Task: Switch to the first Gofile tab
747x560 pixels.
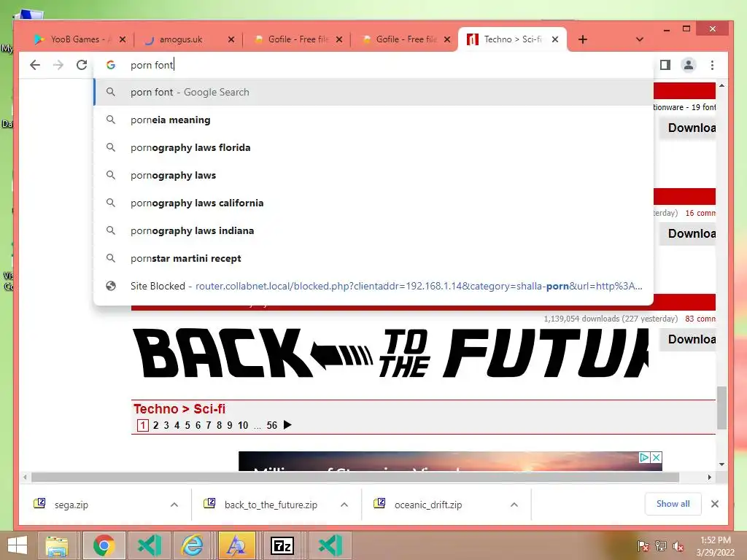Action: (x=298, y=39)
